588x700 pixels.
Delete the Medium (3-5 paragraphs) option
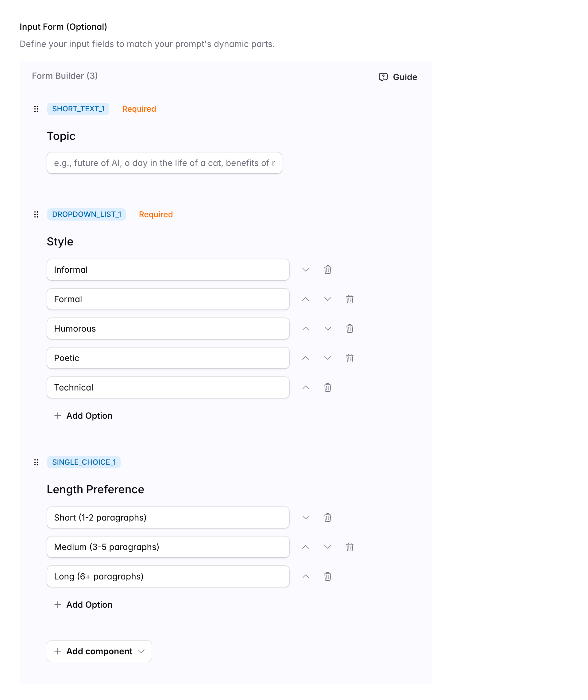(x=350, y=547)
